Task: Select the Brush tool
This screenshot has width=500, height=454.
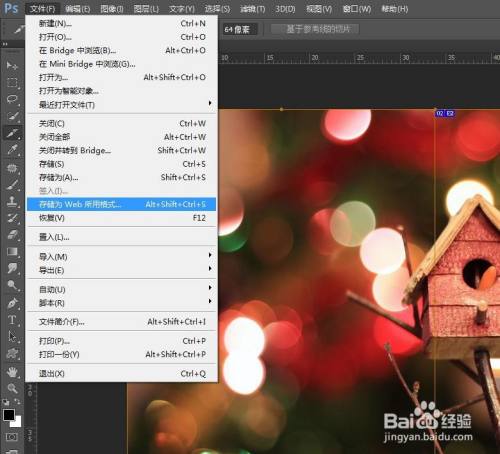Action: coord(12,184)
